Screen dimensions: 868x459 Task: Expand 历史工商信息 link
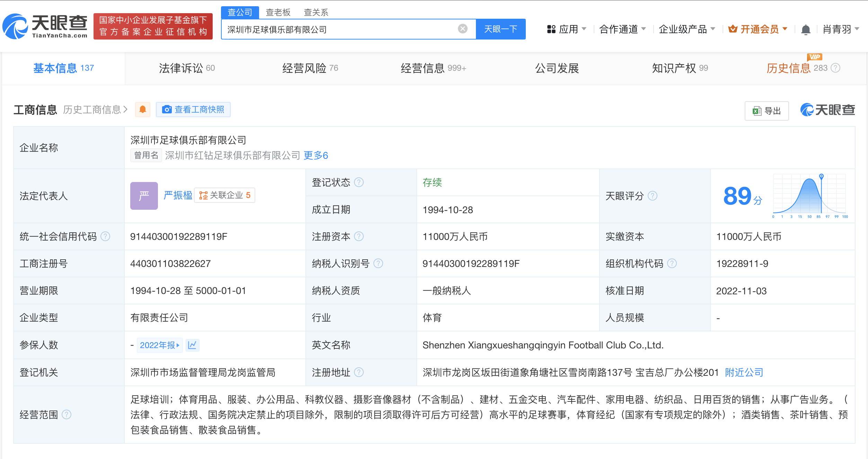(96, 110)
